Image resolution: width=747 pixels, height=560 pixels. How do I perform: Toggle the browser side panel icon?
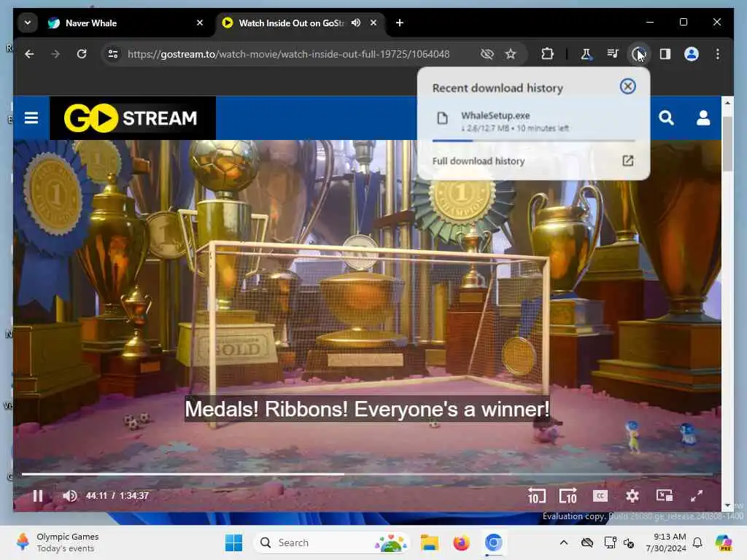point(665,54)
